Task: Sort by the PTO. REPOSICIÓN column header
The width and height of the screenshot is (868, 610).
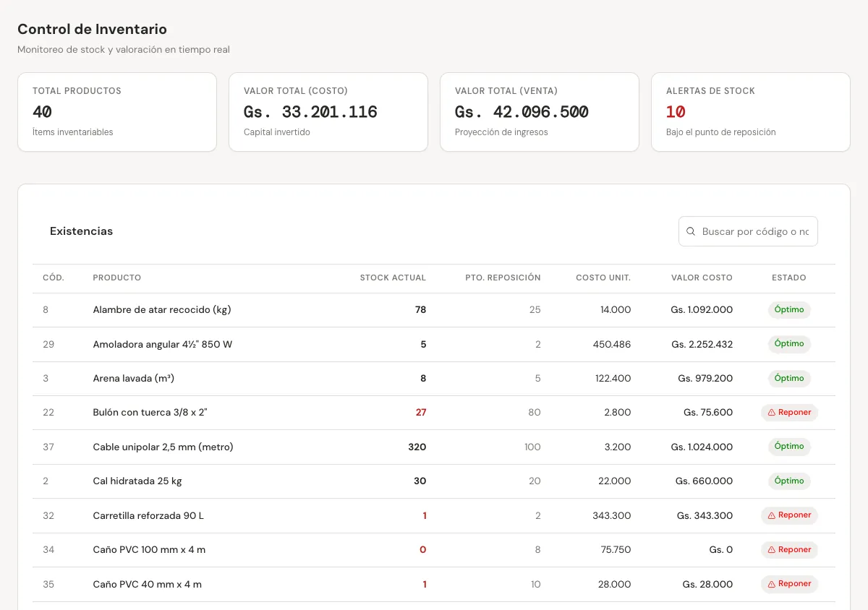Action: pos(503,278)
